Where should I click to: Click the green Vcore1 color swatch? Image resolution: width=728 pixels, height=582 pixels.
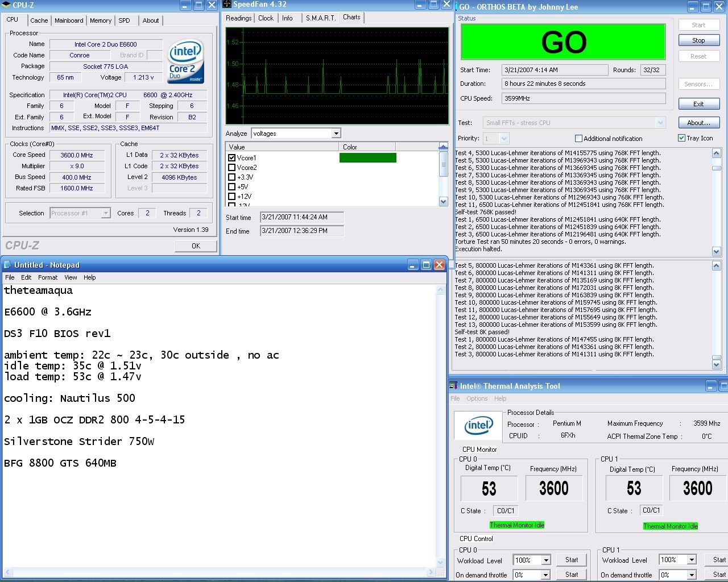(367, 158)
